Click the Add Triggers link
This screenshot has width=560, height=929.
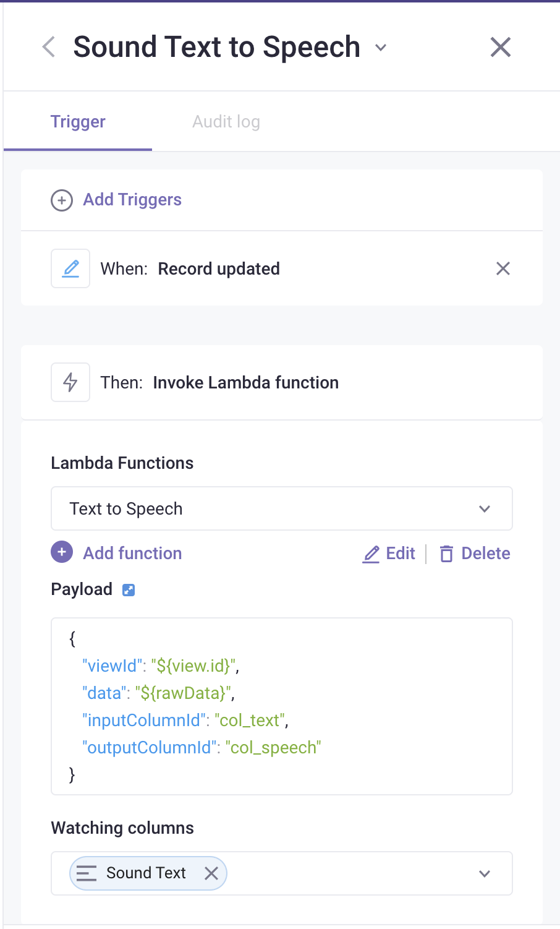[132, 200]
